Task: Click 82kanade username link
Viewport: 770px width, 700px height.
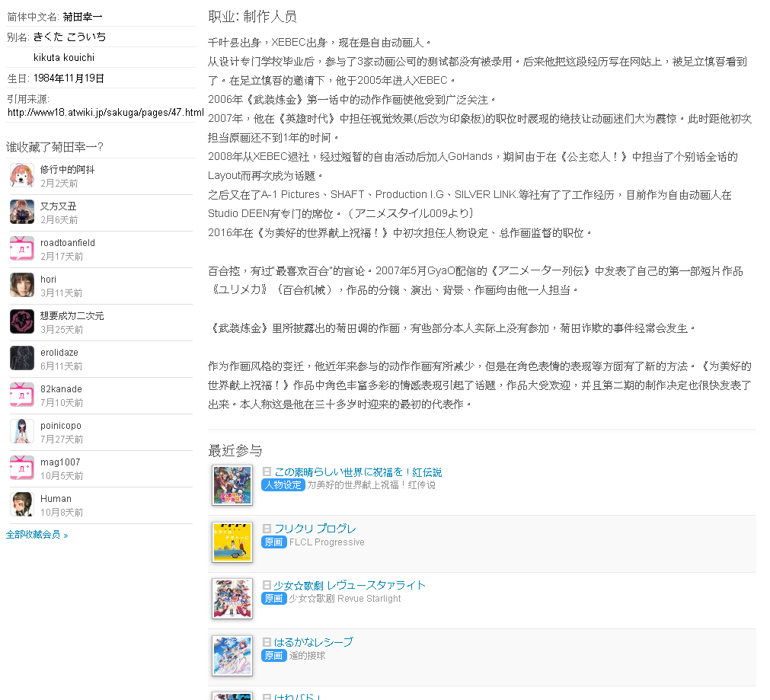Action: pyautogui.click(x=61, y=389)
